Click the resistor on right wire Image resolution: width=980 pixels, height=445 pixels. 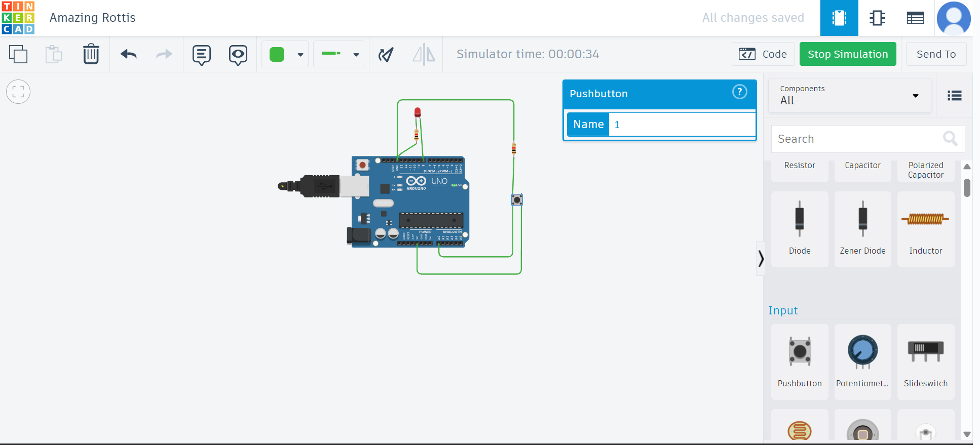[x=514, y=148]
